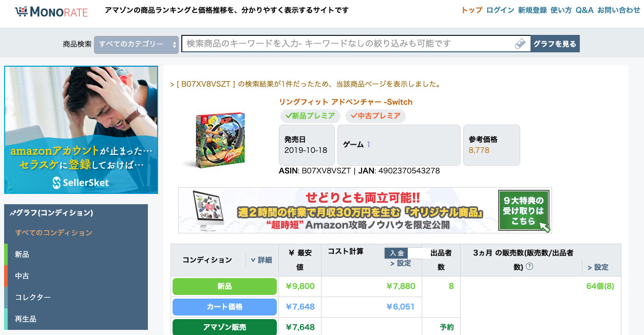Expand the 詳細 condition details
The width and height of the screenshot is (644, 335).
coord(261,260)
